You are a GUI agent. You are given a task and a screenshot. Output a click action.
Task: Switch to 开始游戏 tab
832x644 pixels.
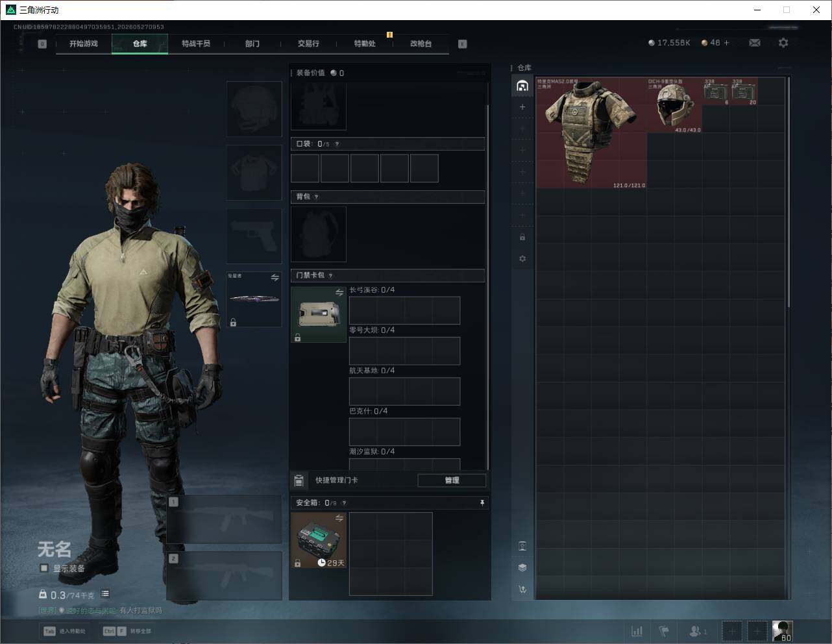click(x=84, y=43)
